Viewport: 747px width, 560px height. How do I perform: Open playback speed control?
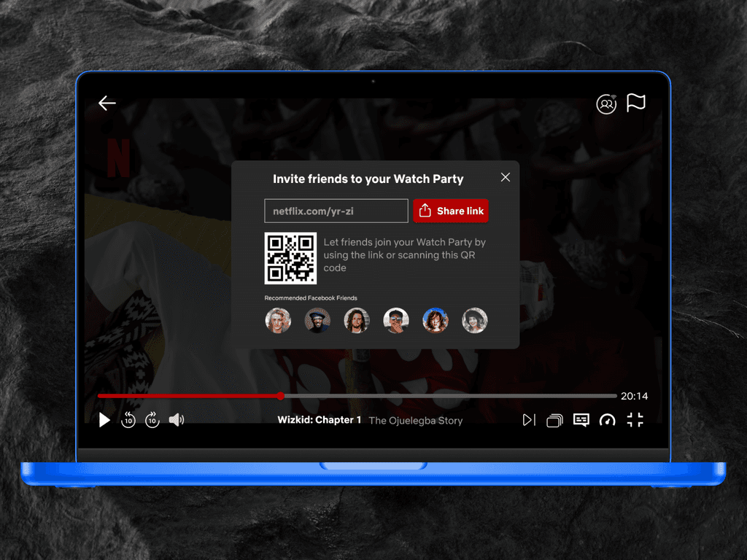point(608,420)
